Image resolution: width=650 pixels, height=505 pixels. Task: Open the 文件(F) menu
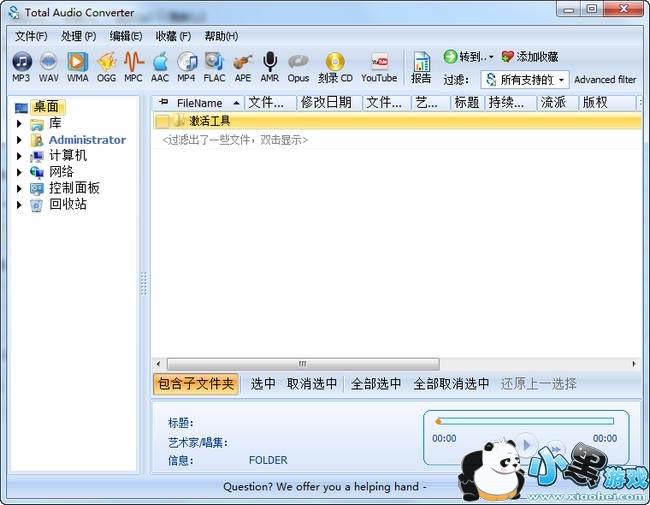pos(31,36)
